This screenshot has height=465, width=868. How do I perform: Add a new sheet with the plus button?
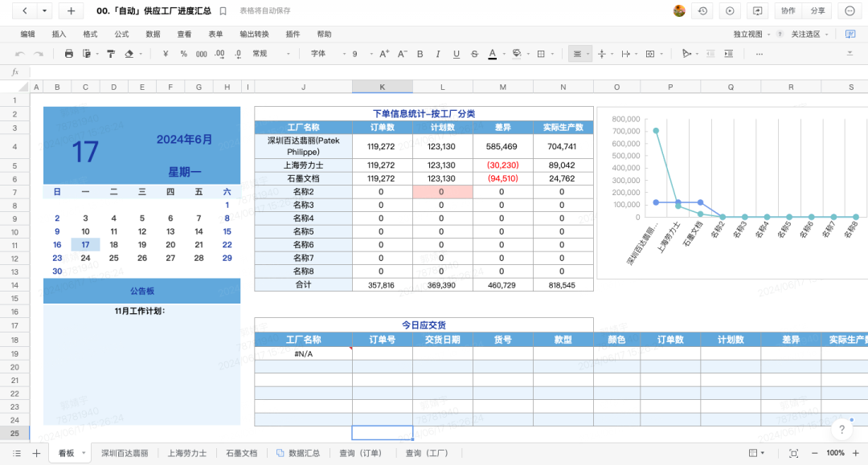point(36,454)
